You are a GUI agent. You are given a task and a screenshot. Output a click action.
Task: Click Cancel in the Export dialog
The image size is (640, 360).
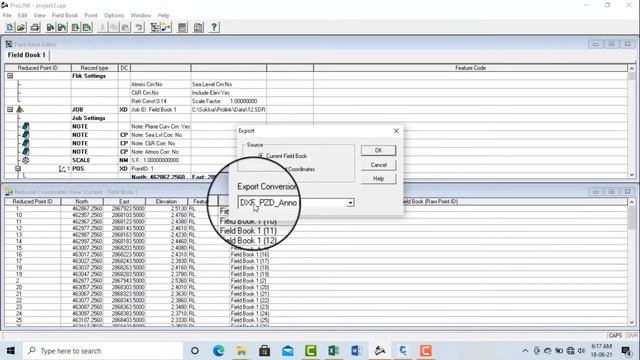[x=378, y=165]
